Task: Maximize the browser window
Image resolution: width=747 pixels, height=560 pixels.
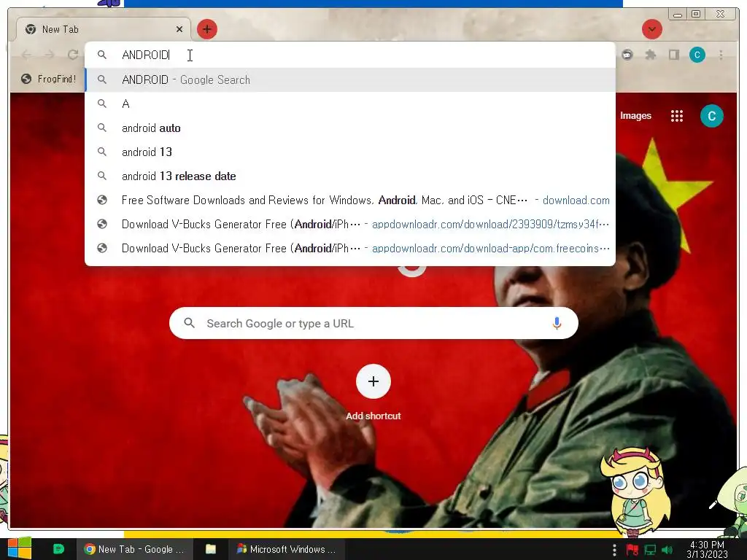Action: (696, 15)
